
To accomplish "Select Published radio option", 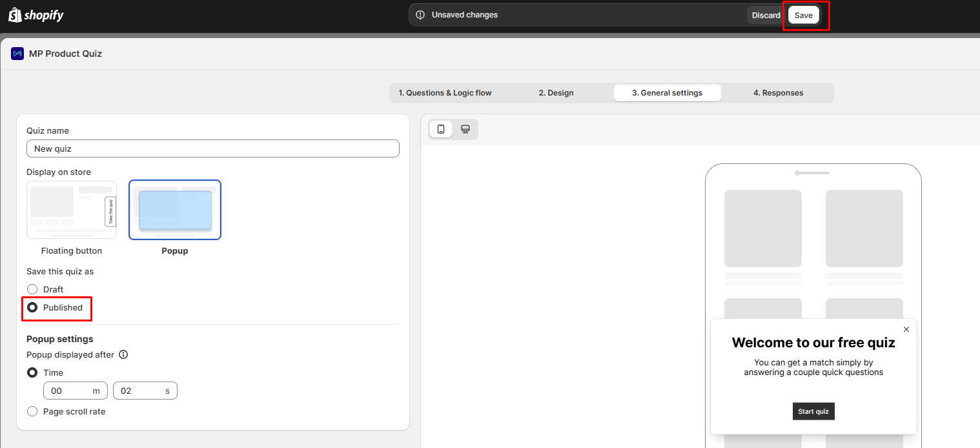I will (x=32, y=307).
